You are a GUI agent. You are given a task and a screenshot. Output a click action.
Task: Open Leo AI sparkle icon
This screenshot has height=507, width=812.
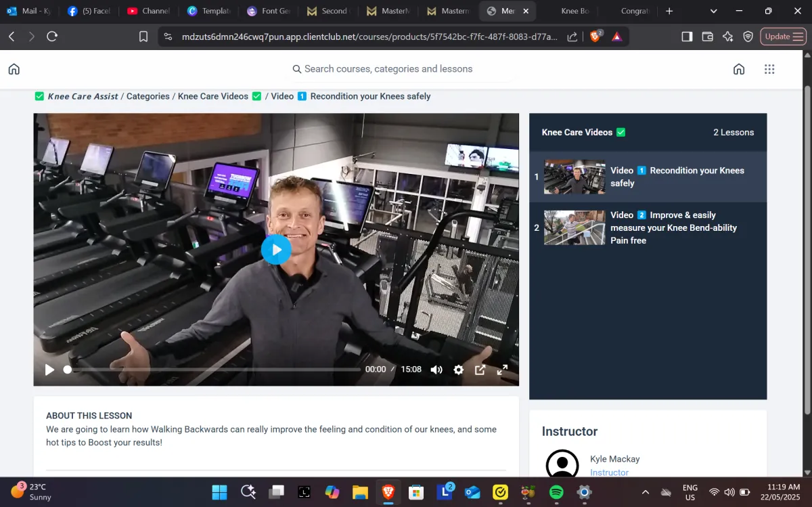727,37
